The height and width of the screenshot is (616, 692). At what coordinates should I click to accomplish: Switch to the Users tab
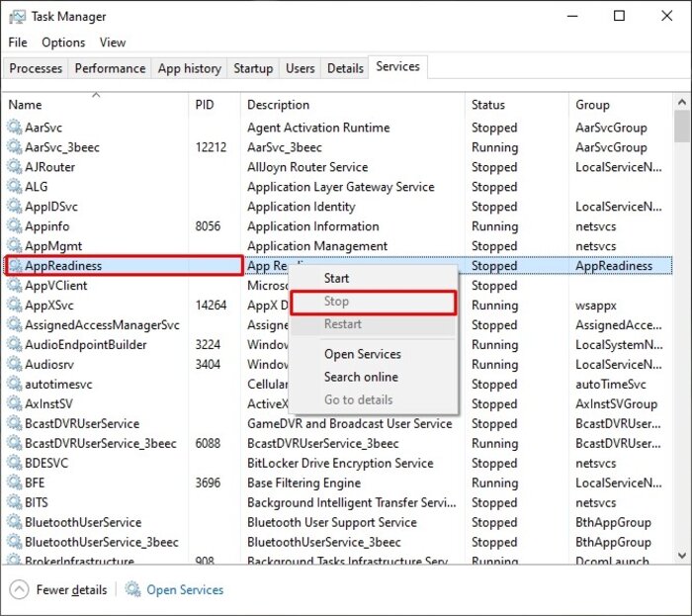(x=301, y=68)
